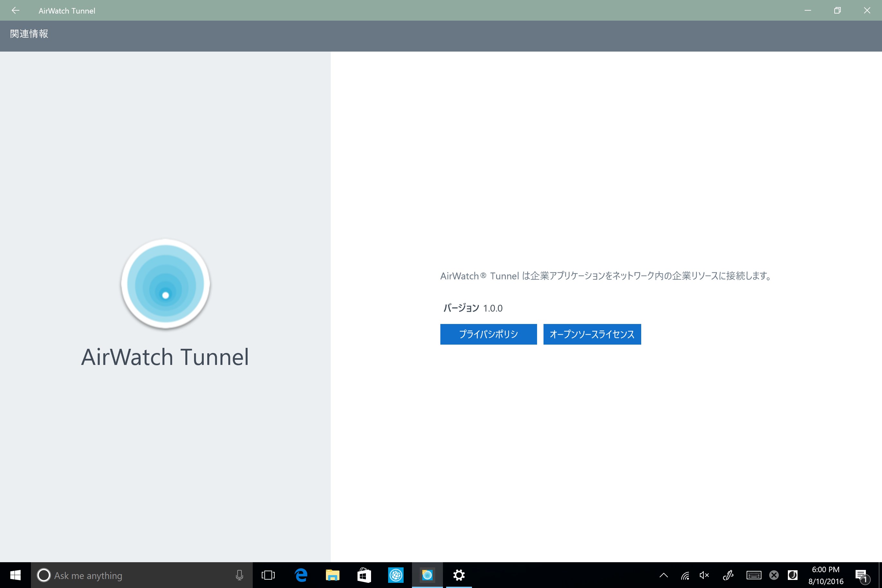Open the Wi-Fi network tray icon
Screen dimensions: 882x588
click(x=685, y=575)
